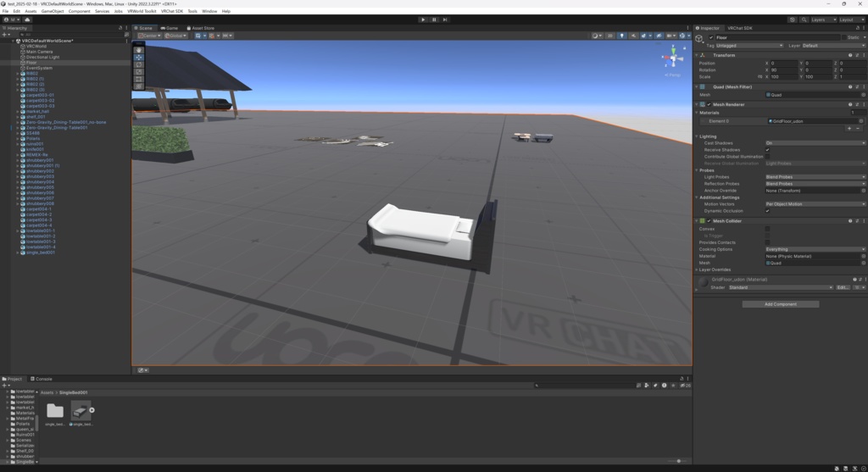Screen dimensions: 868x472
Task: Remove material slot with minus
Action: [858, 128]
